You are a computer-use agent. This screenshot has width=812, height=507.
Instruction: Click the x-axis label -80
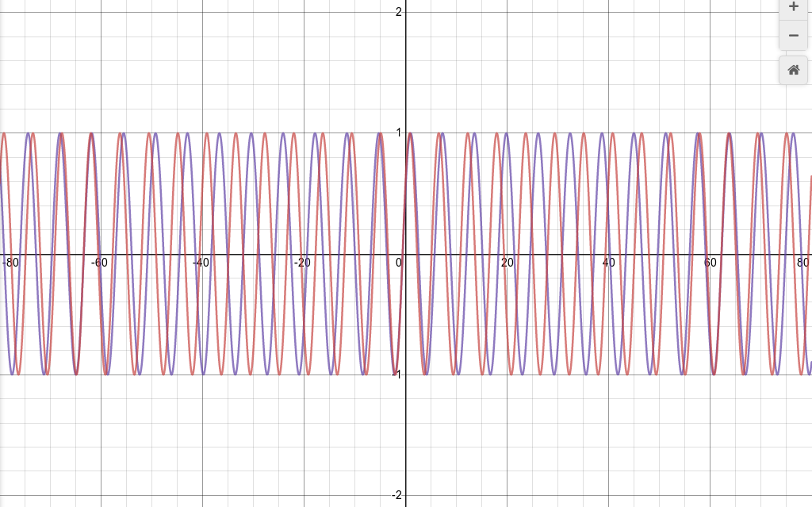10,261
